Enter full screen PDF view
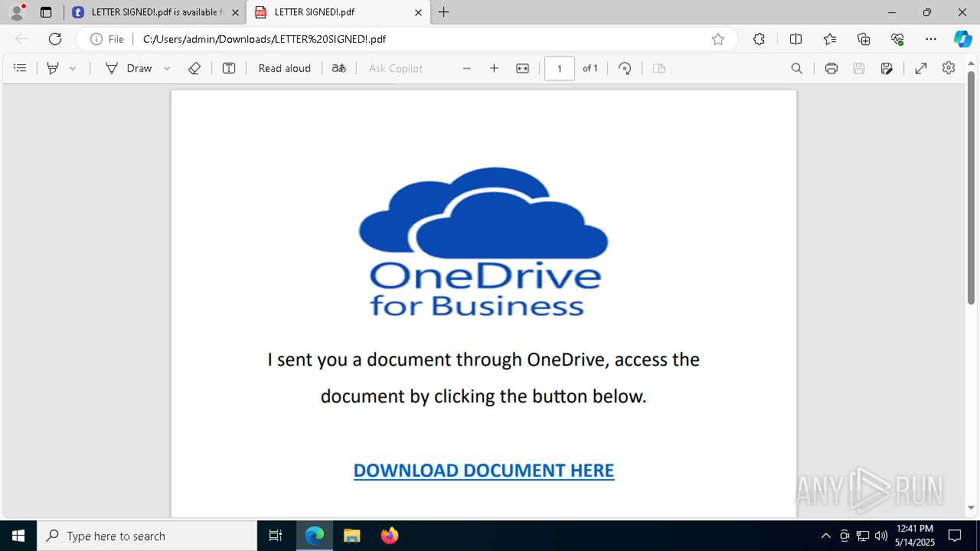This screenshot has width=980, height=551. (x=921, y=68)
